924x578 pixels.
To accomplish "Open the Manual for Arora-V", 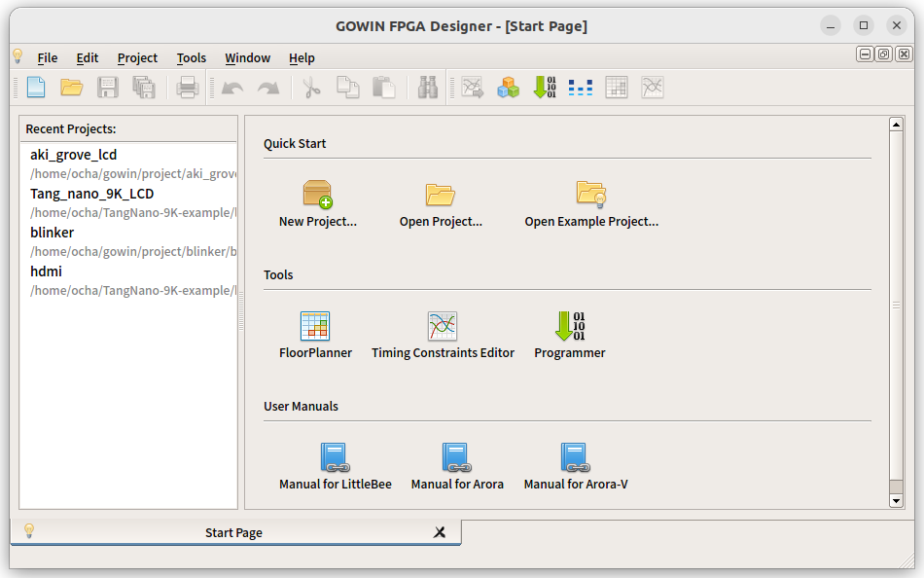I will click(576, 457).
